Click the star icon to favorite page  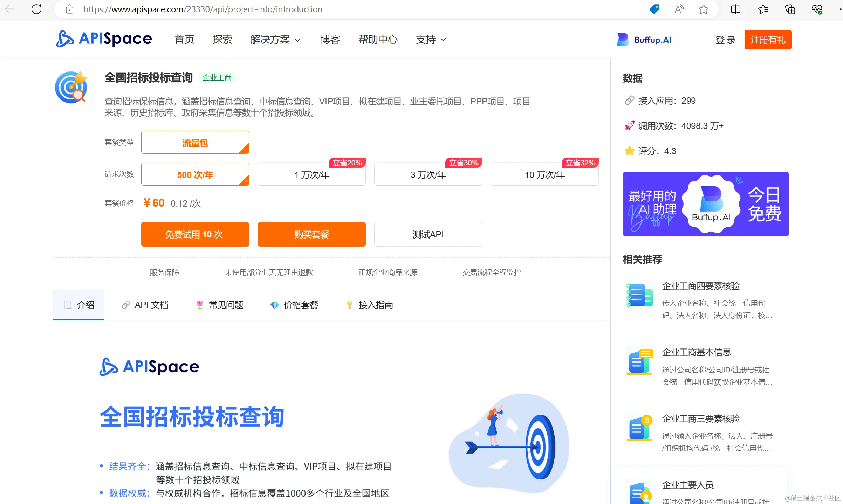703,9
